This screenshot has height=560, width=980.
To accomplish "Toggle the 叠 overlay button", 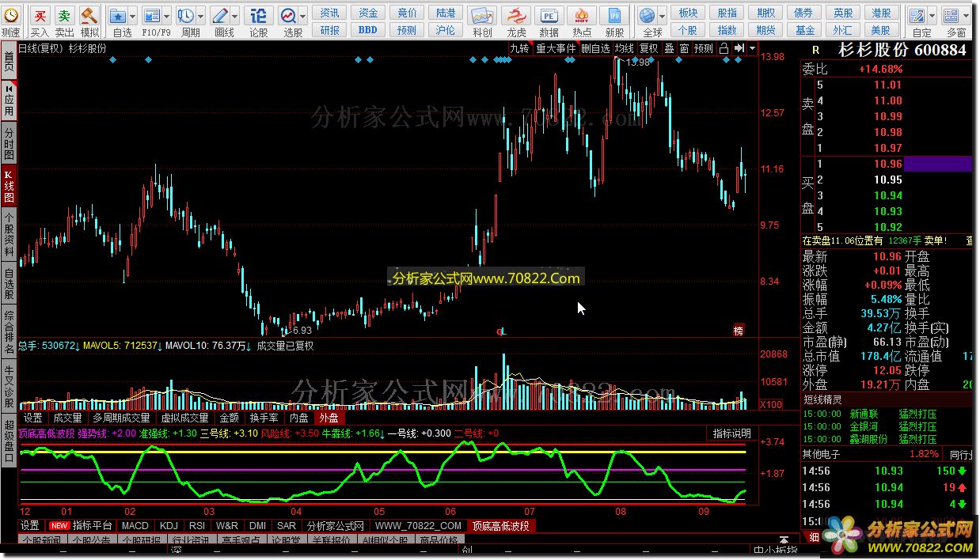I will (x=669, y=48).
